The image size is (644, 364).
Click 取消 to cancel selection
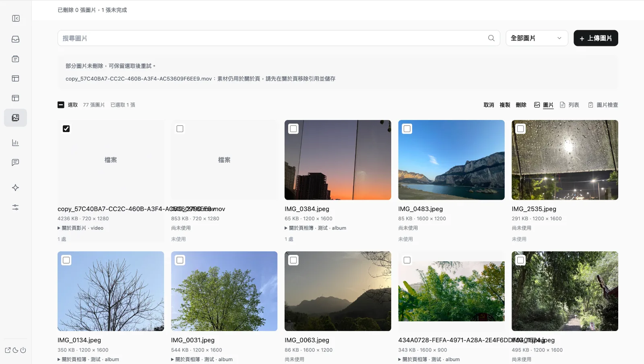[x=489, y=105]
